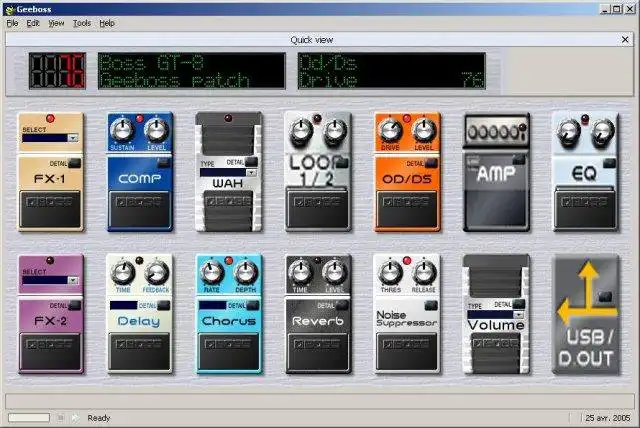Viewport: 640px width, 428px height.
Task: Open AMP detail button
Action: pos(519,159)
